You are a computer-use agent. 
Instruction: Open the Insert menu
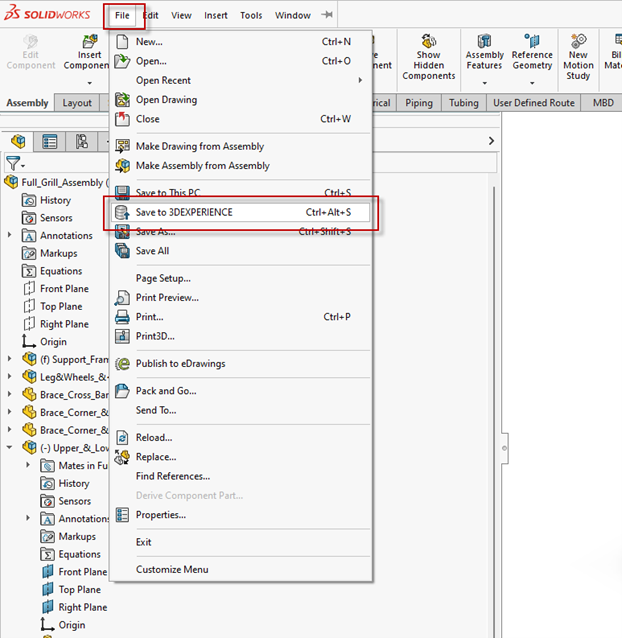216,15
